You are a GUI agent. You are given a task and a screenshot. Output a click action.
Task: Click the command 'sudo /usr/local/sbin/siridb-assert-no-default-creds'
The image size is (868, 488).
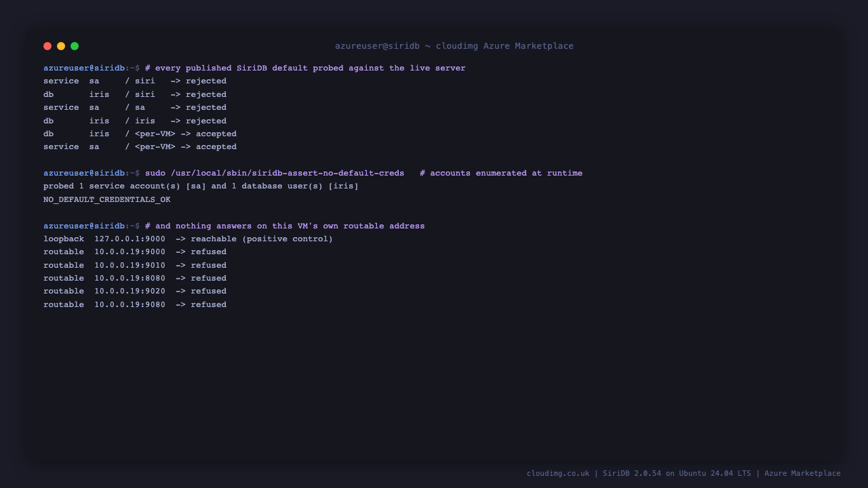point(275,174)
